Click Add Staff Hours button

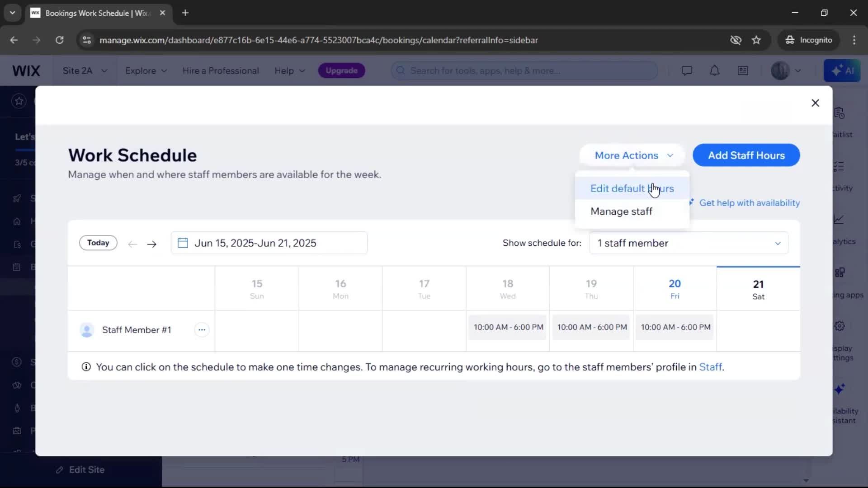(x=746, y=155)
